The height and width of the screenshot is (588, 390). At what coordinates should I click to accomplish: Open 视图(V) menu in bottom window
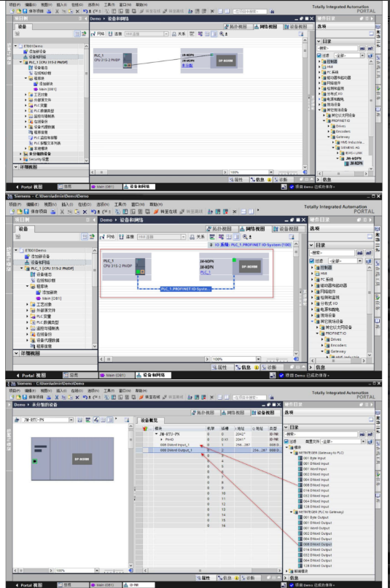[x=47, y=390]
